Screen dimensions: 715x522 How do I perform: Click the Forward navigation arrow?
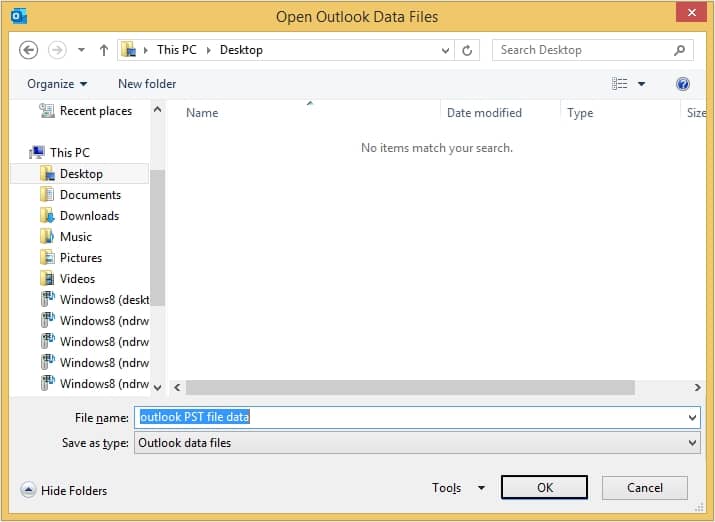pos(57,50)
